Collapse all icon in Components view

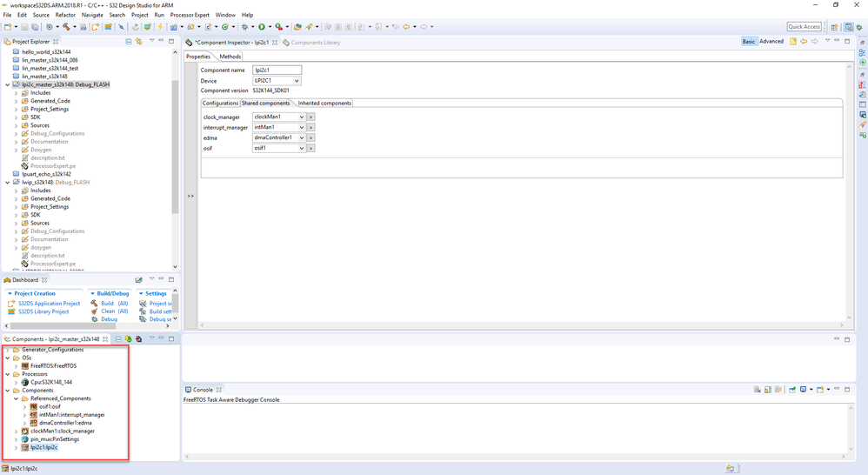pyautogui.click(x=118, y=338)
